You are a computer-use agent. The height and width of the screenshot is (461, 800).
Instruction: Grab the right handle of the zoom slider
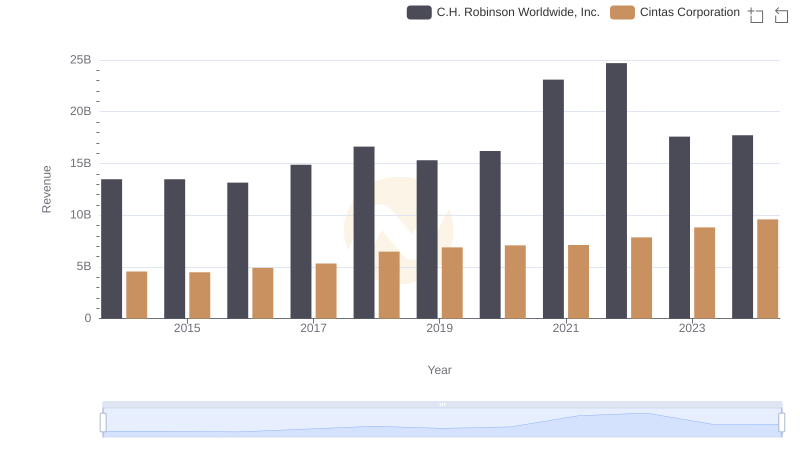point(782,423)
